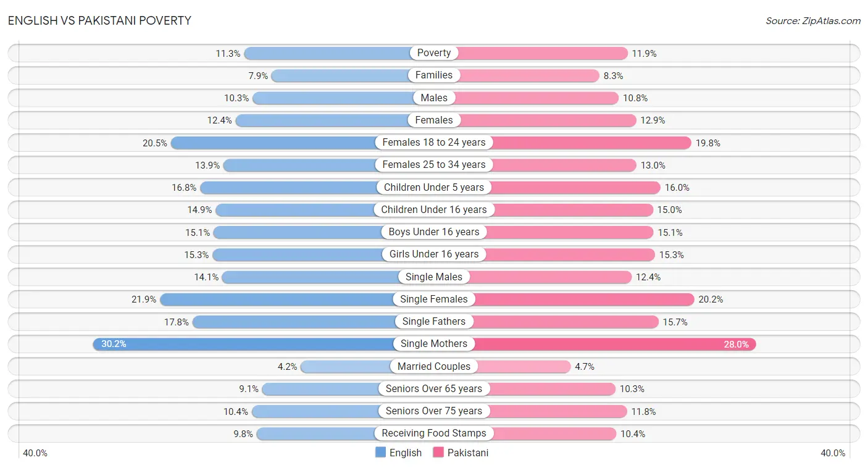This screenshot has height=468, width=868.
Task: Click the English legend color swatch
Action: [380, 453]
